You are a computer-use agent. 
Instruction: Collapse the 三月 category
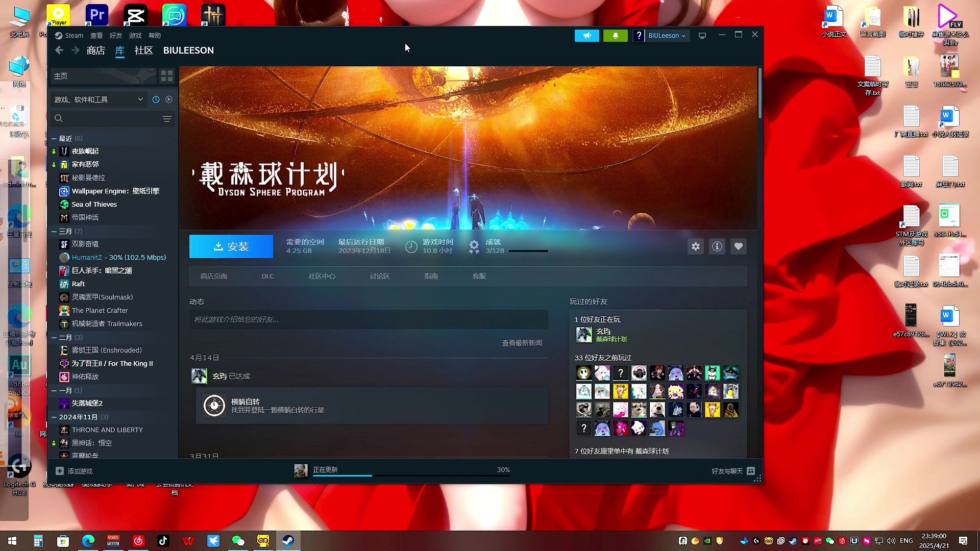[x=54, y=231]
